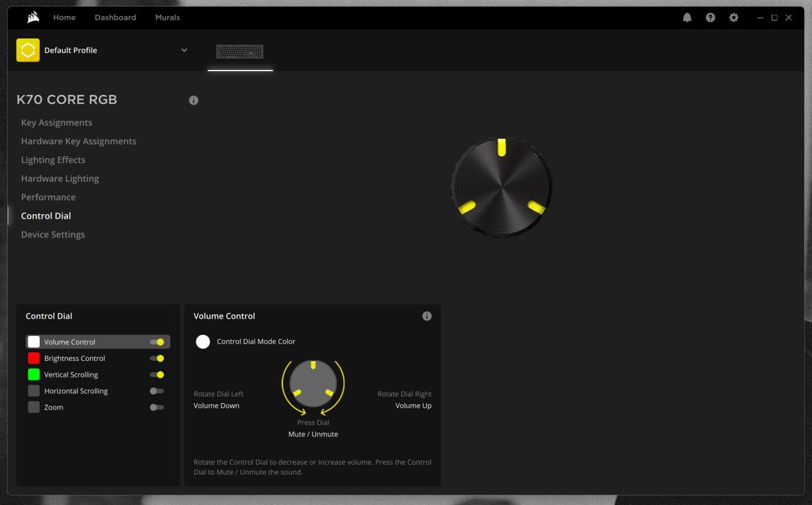The width and height of the screenshot is (812, 505).
Task: Open the settings gear icon
Action: tap(734, 17)
